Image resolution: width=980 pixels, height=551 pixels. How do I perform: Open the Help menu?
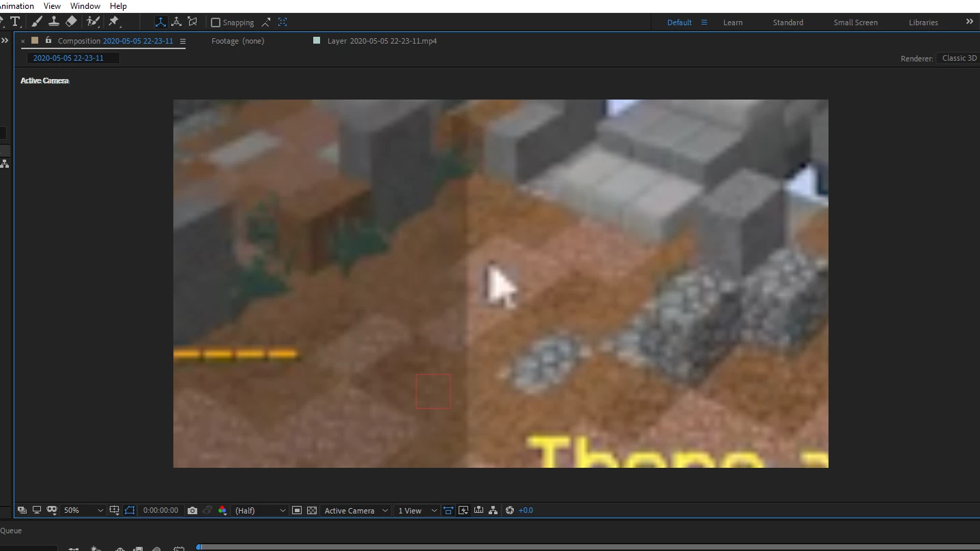(x=118, y=5)
